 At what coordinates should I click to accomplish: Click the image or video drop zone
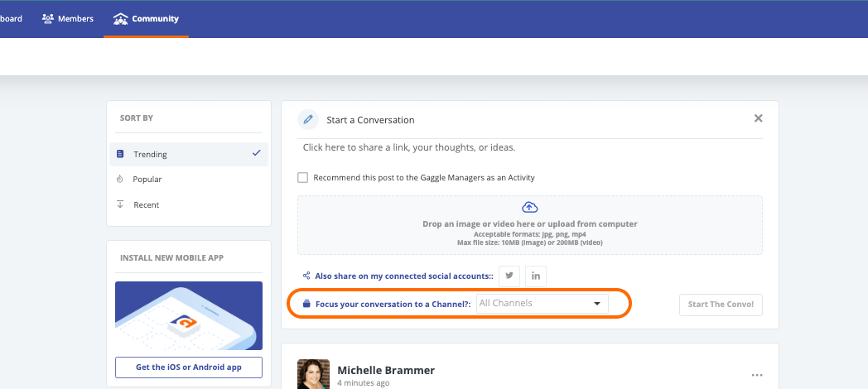530,225
